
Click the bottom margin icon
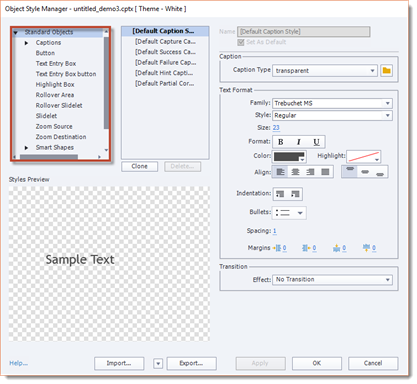(366, 247)
